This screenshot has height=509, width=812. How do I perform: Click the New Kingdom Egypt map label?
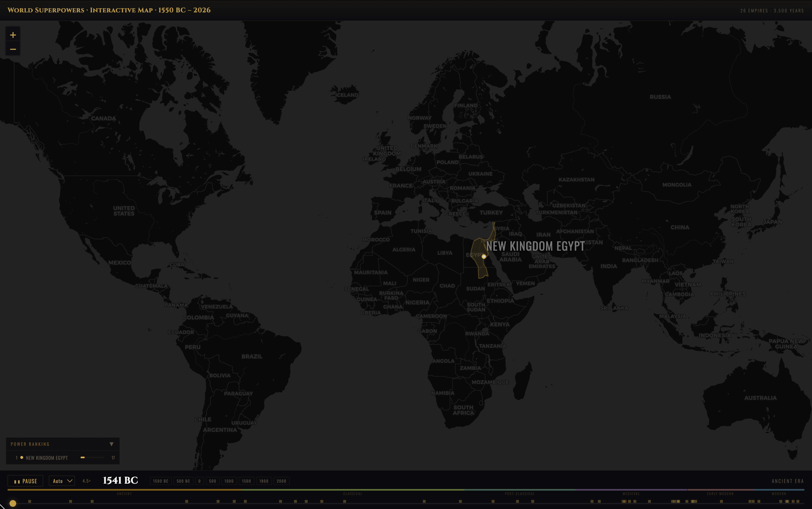pyautogui.click(x=535, y=246)
